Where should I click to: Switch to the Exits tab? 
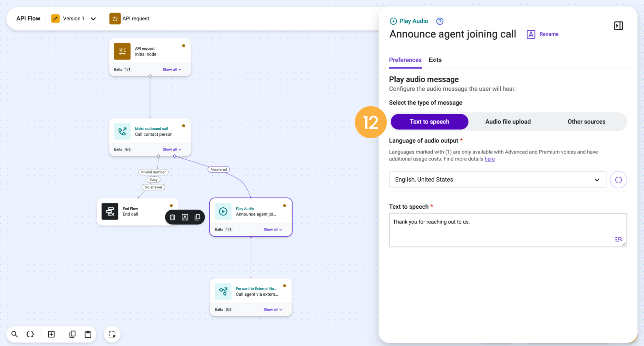435,60
